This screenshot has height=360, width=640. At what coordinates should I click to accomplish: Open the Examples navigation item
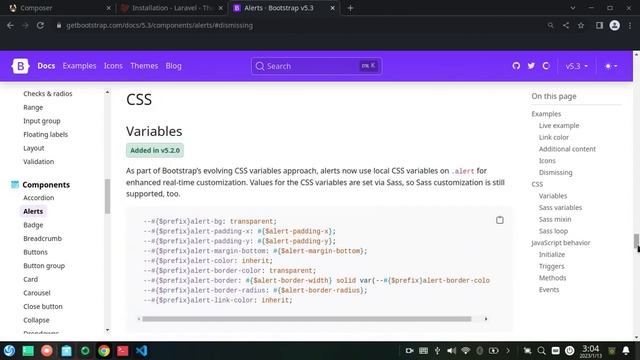pos(79,66)
